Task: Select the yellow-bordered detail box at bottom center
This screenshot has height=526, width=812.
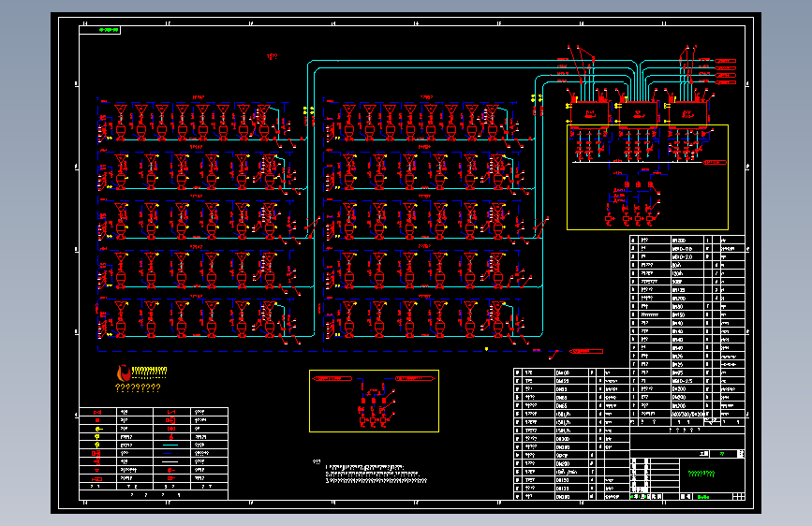Action: [x=374, y=401]
